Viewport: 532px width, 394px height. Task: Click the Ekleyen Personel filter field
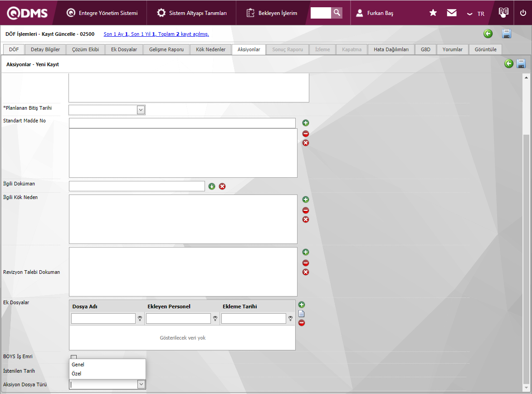[178, 318]
